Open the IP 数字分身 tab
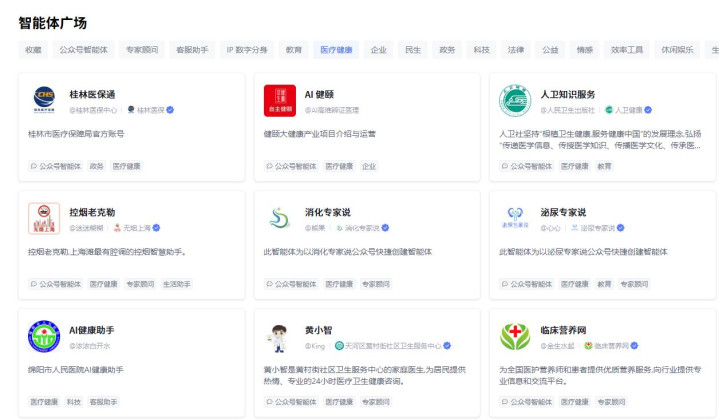This screenshot has width=719, height=420. (246, 49)
